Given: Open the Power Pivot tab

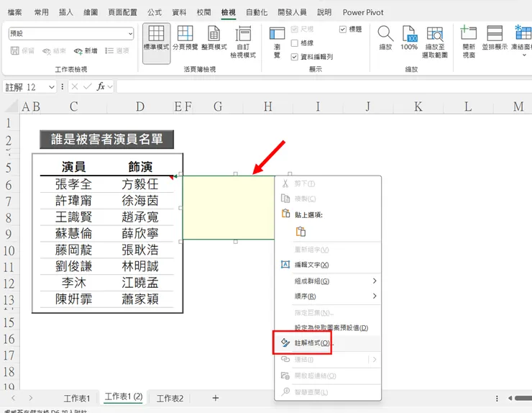Looking at the screenshot, I should [363, 12].
